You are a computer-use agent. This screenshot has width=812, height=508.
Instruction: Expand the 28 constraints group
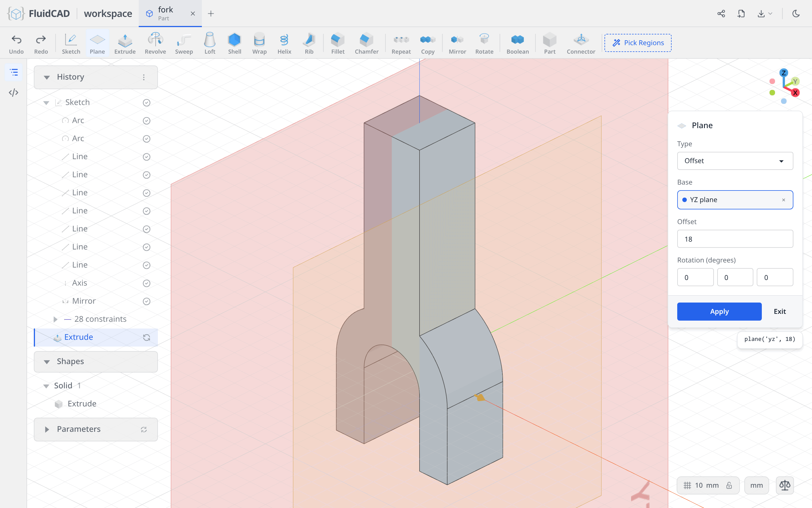coord(55,319)
